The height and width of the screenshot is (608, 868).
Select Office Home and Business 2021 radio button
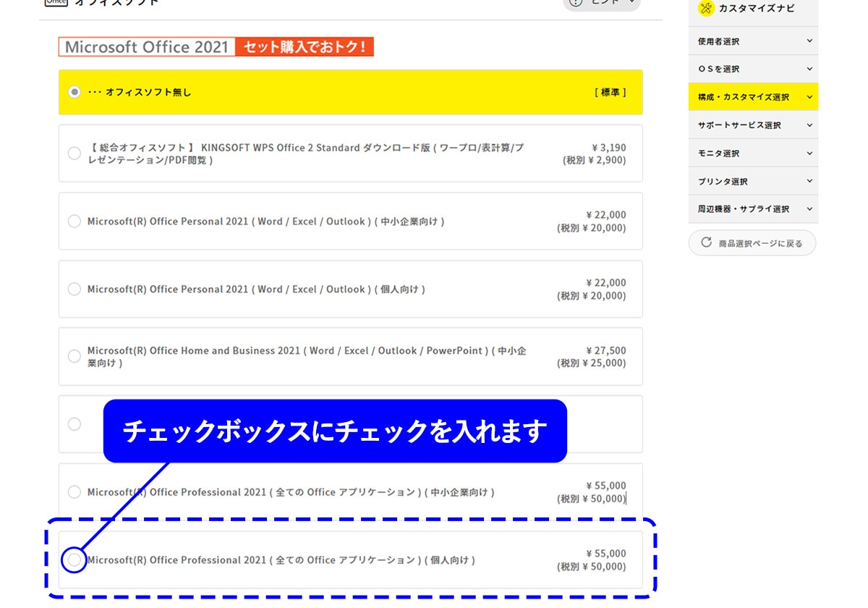tap(74, 356)
